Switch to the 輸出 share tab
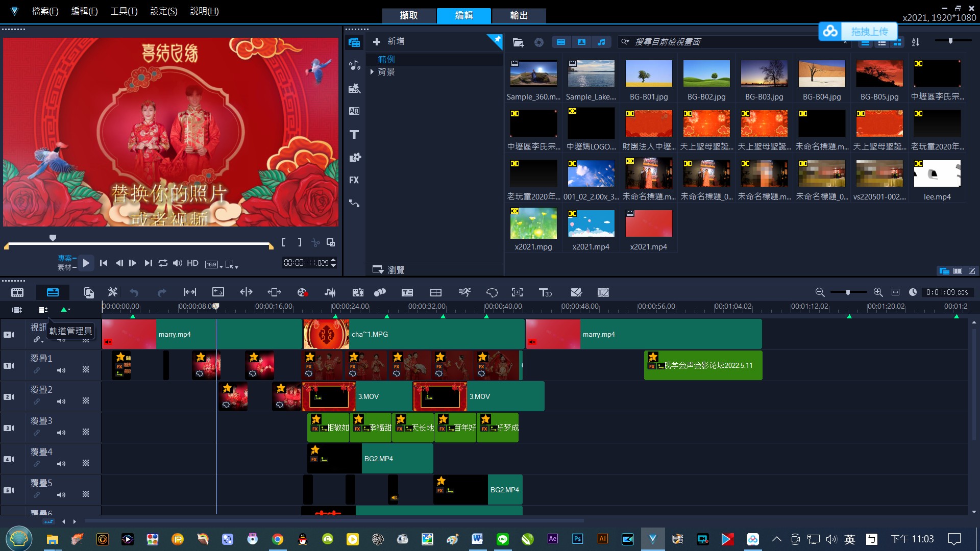The image size is (980, 551). [519, 15]
